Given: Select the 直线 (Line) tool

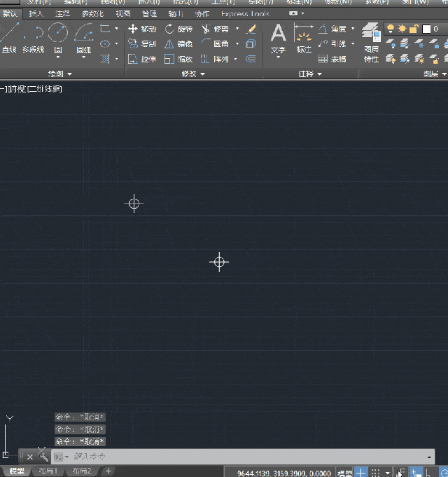Looking at the screenshot, I should [x=8, y=37].
